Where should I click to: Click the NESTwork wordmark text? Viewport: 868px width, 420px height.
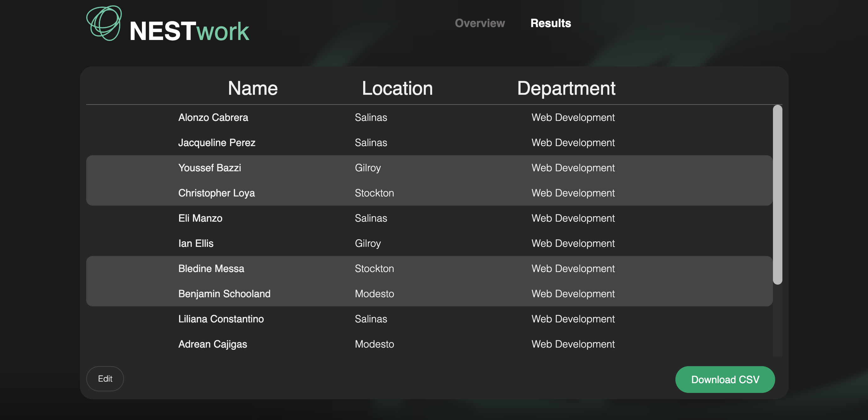(x=189, y=31)
